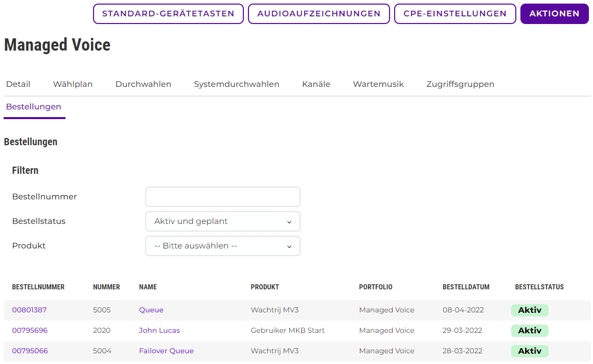
Task: Open order 00801387
Action: 30,310
